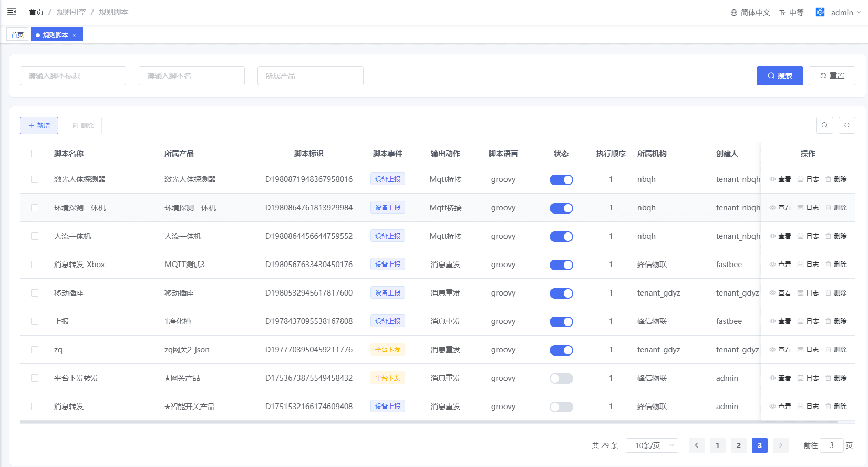Viewport: 868px width, 467px height.
Task: Delete the 上报 script row
Action: (836, 321)
